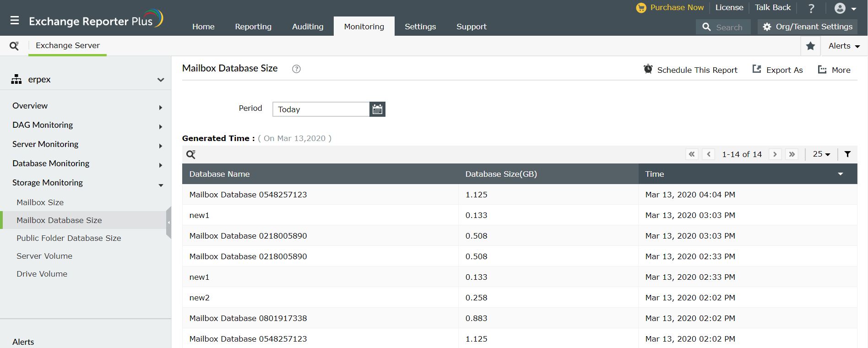Screen dimensions: 868x348
Task: Expand the erpex organization dropdown
Action: point(160,80)
